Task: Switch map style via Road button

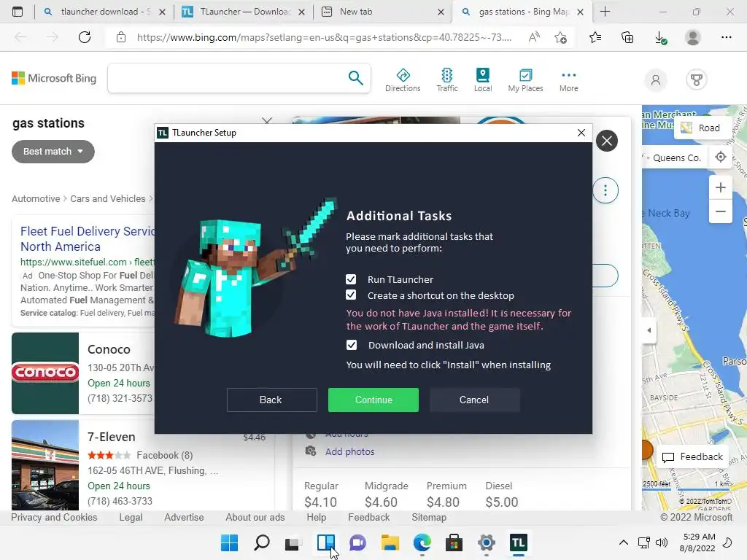Action: [x=703, y=128]
